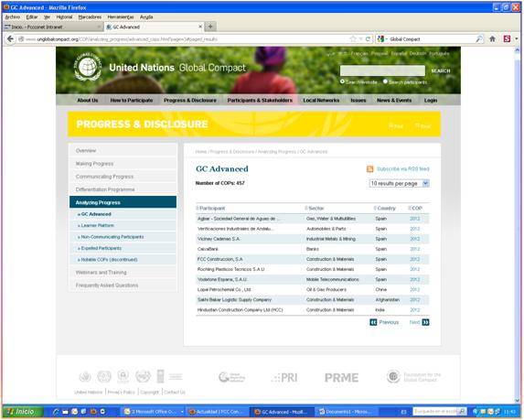Click the SEARCH button in header
The width and height of the screenshot is (524, 420).
click(441, 70)
